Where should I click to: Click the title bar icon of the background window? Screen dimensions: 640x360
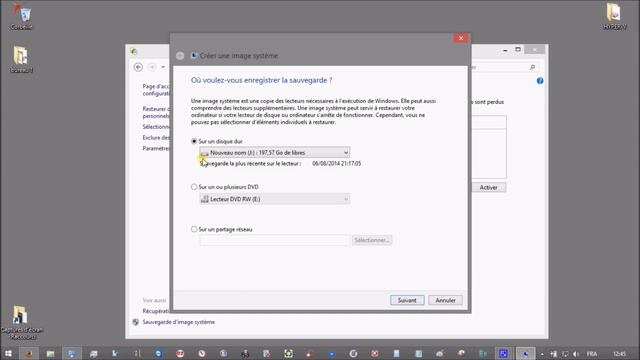(x=133, y=51)
